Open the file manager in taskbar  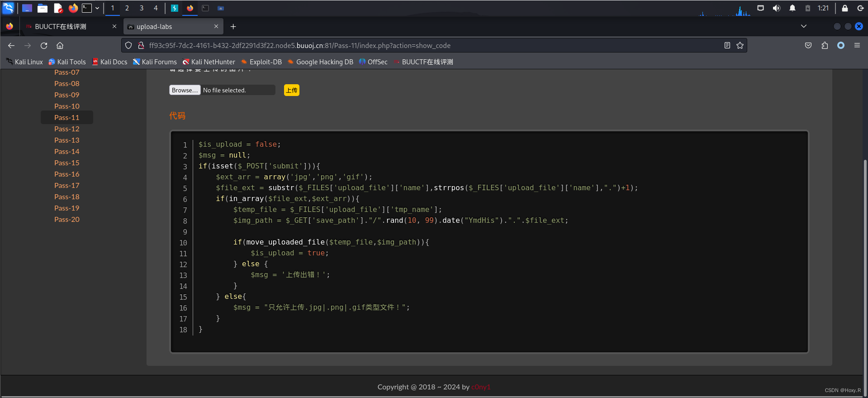(x=43, y=8)
